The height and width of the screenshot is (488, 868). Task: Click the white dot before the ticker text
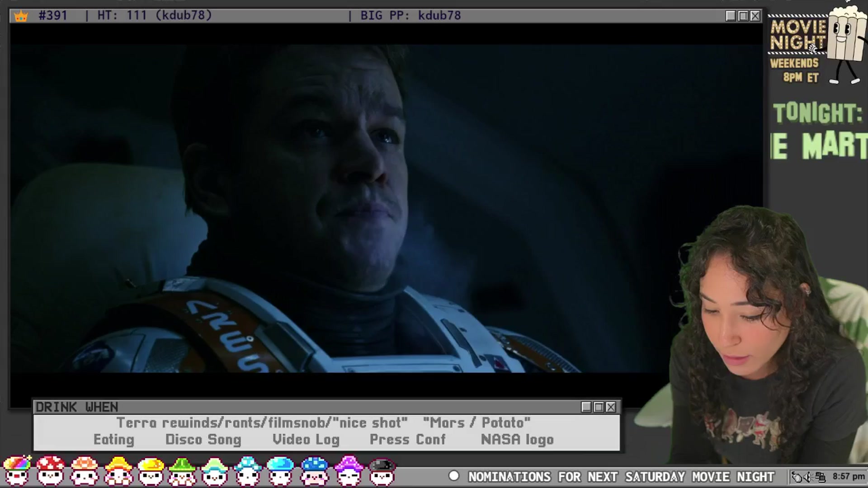[x=454, y=476]
